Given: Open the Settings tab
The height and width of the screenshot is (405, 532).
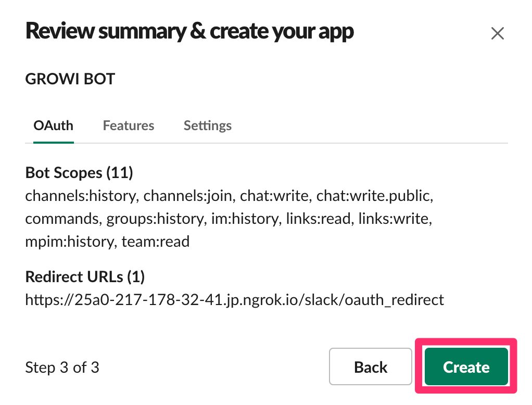Looking at the screenshot, I should [207, 125].
